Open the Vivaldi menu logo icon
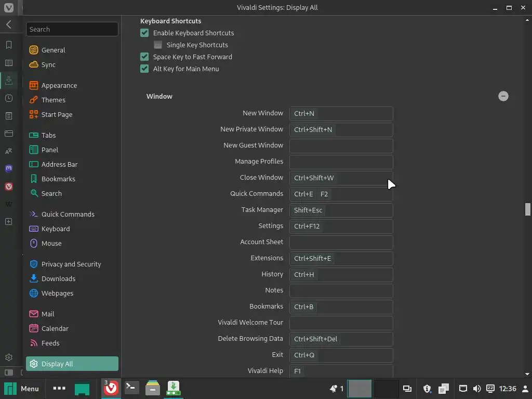Image resolution: width=532 pixels, height=399 pixels. point(8,7)
